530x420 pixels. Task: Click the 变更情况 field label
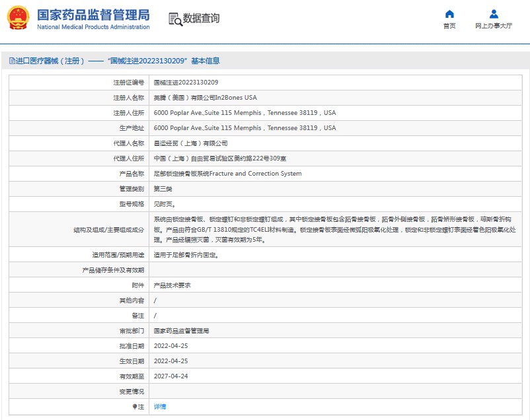[x=132, y=392]
